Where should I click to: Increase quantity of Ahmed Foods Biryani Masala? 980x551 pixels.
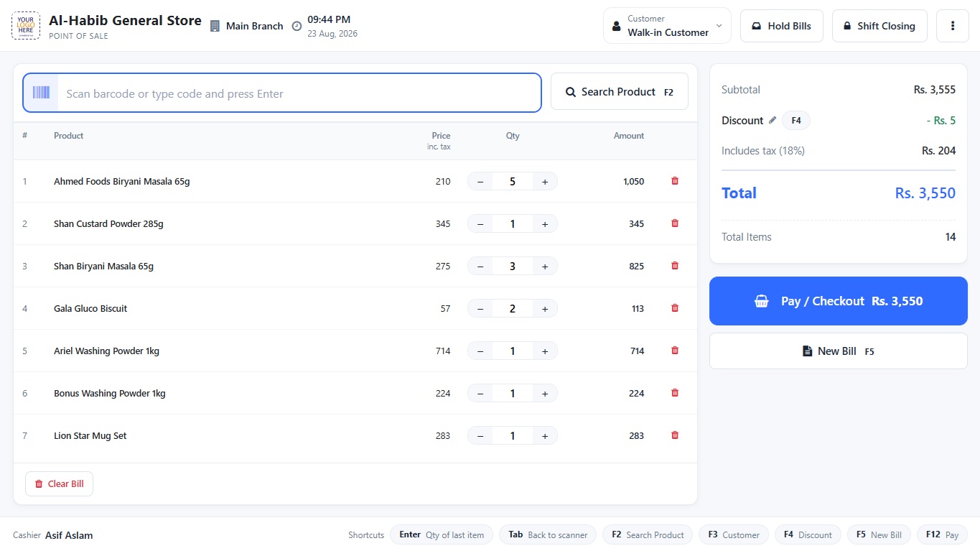(545, 182)
